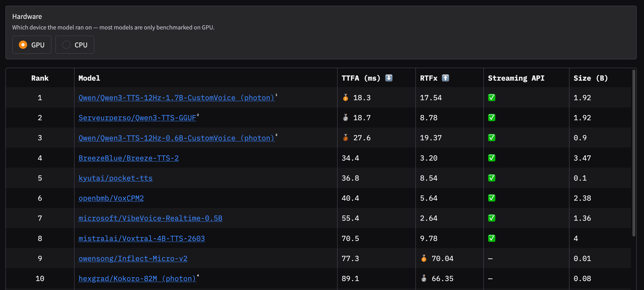Click the RTFx value 8.78
The width and height of the screenshot is (644, 290).
pos(429,117)
